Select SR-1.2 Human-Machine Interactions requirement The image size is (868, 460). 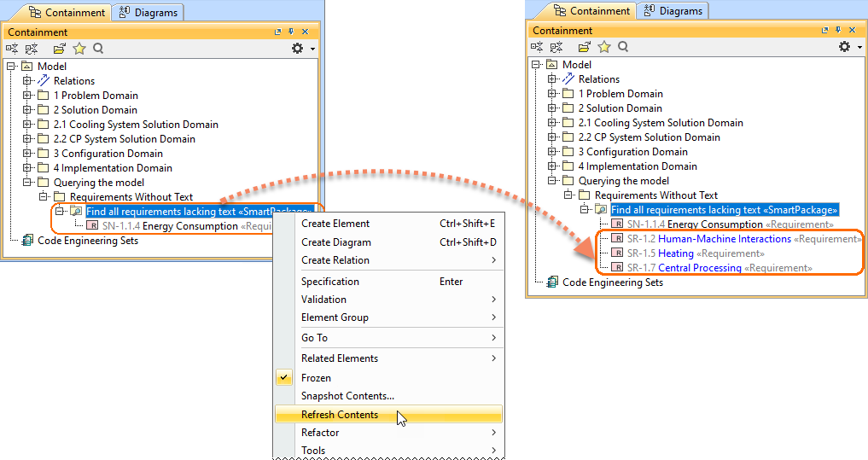point(724,239)
